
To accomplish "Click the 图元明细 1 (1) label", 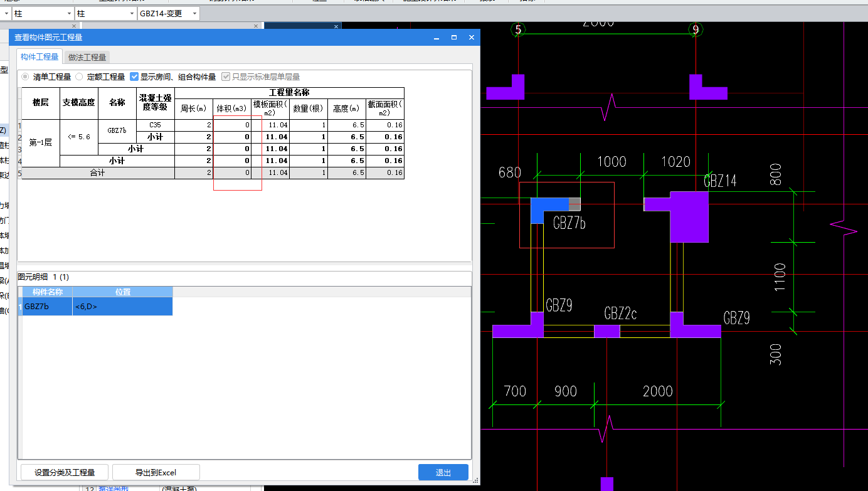I will click(43, 277).
